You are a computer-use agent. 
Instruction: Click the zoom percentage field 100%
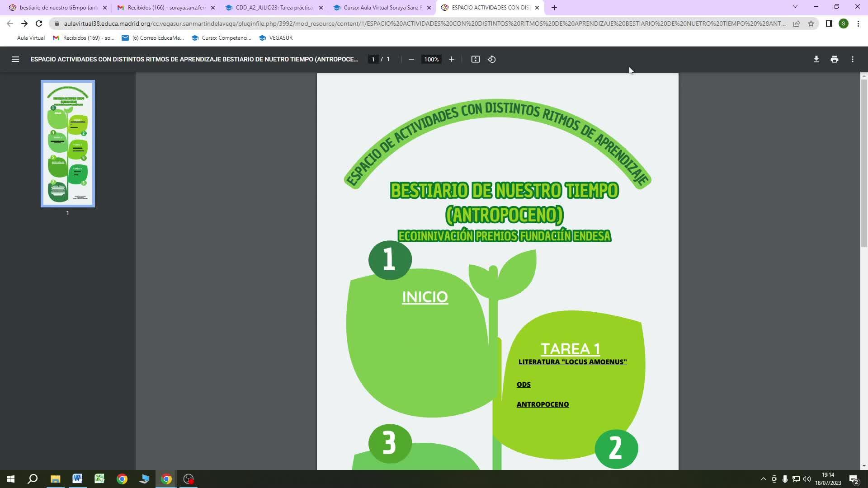pos(431,59)
